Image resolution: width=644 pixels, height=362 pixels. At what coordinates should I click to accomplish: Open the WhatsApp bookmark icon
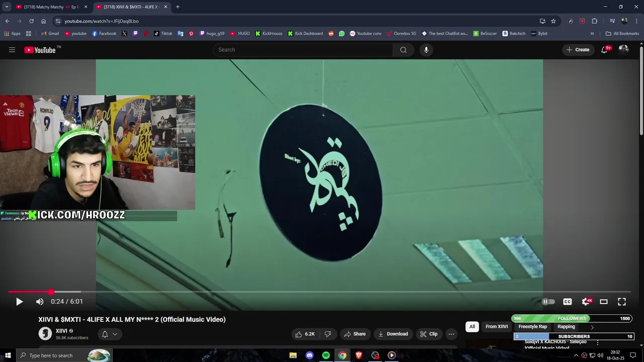342,34
